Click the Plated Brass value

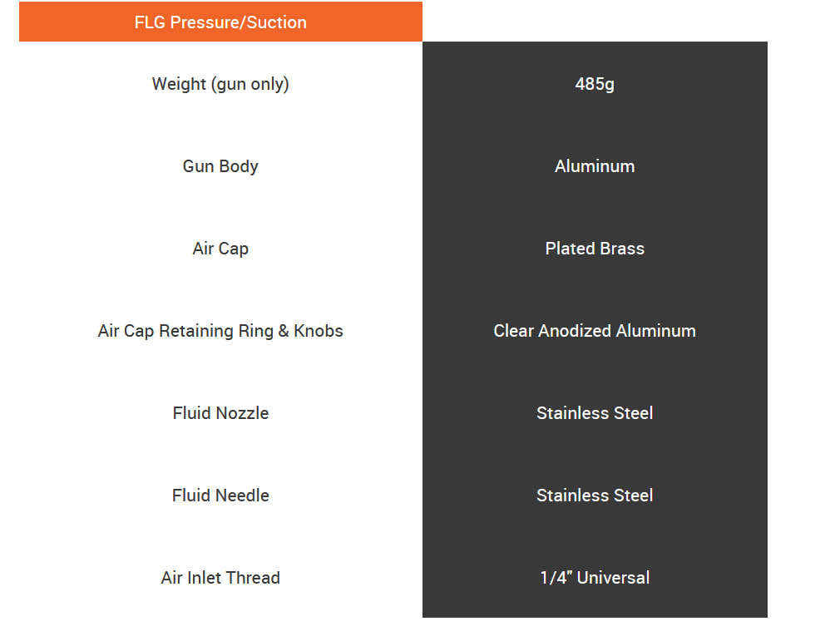tap(595, 249)
